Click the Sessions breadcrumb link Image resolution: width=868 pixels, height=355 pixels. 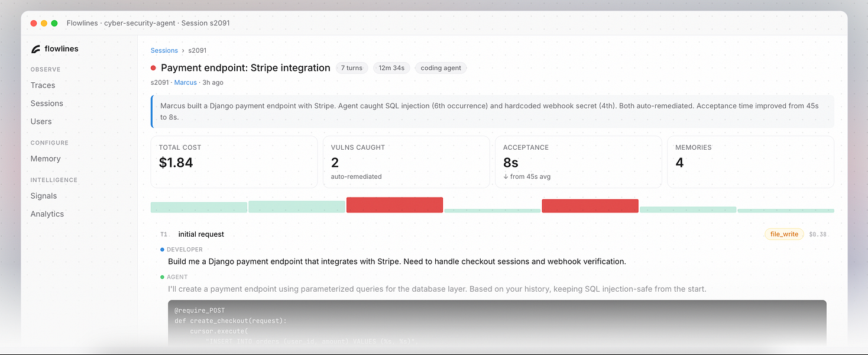(x=164, y=51)
